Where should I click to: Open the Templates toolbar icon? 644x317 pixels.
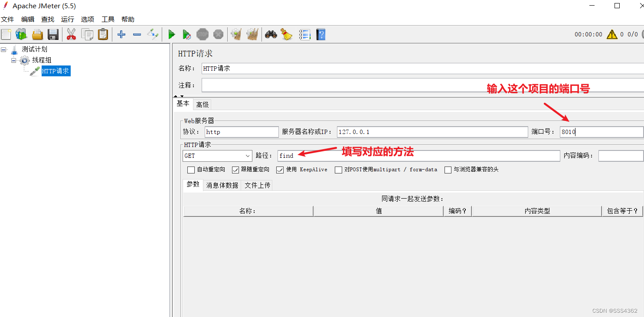pyautogui.click(x=21, y=34)
